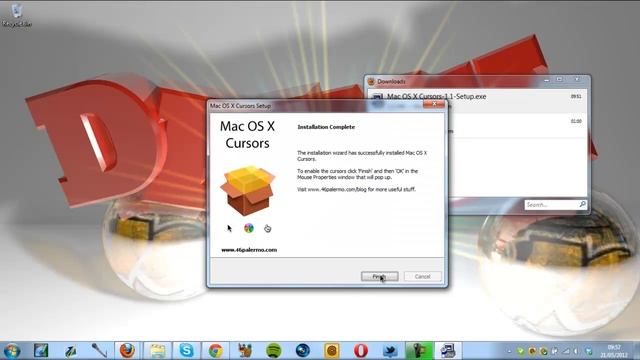
Task: Click Cancel in Mac OS X Cursors Setup
Action: click(x=422, y=276)
